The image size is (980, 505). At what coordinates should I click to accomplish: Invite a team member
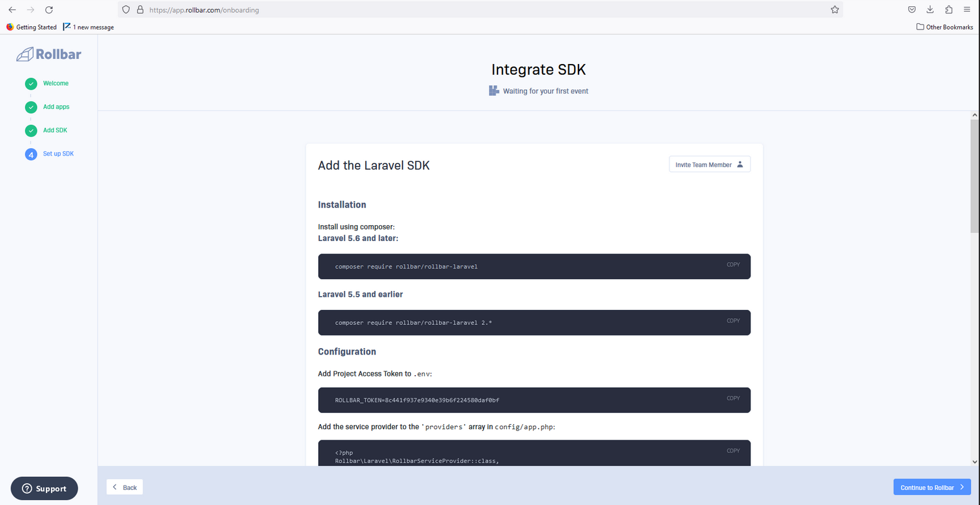click(710, 164)
